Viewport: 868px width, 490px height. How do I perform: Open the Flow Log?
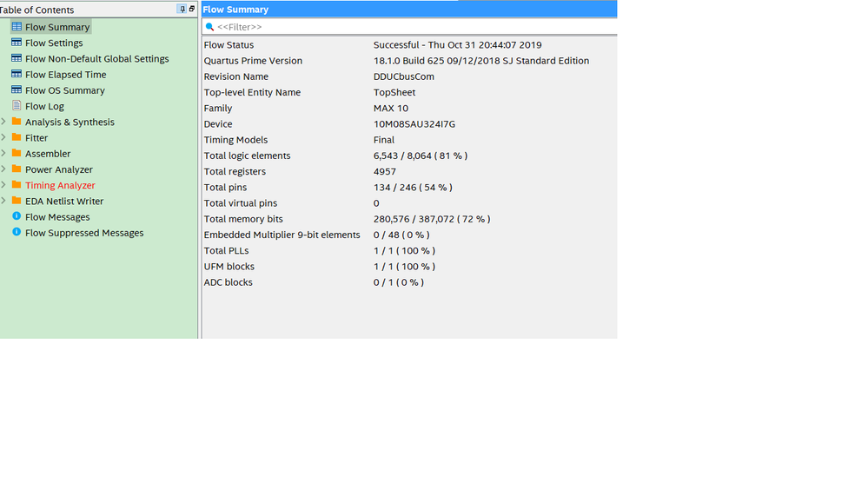(x=44, y=106)
